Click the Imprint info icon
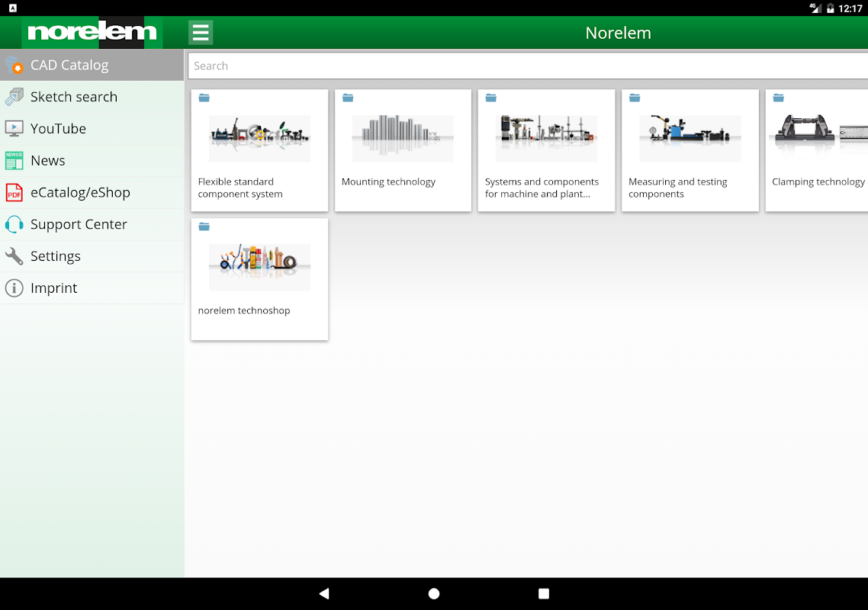Viewport: 868px width, 610px height. tap(14, 287)
